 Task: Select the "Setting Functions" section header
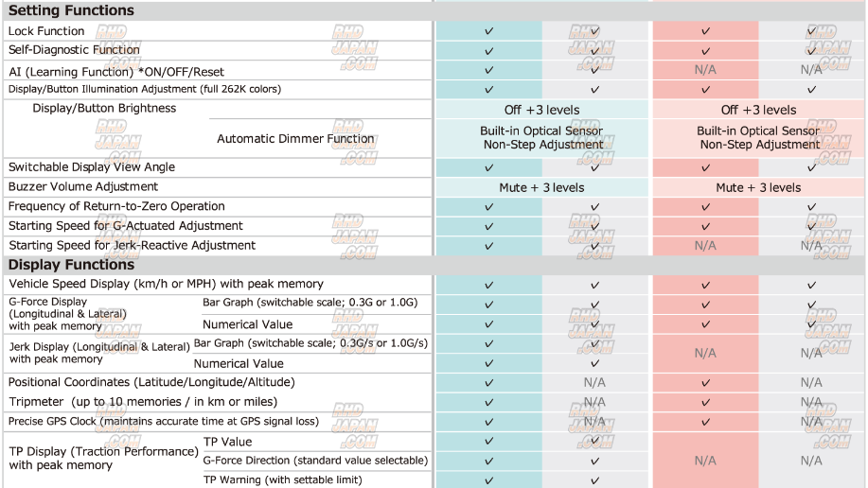[x=71, y=10]
